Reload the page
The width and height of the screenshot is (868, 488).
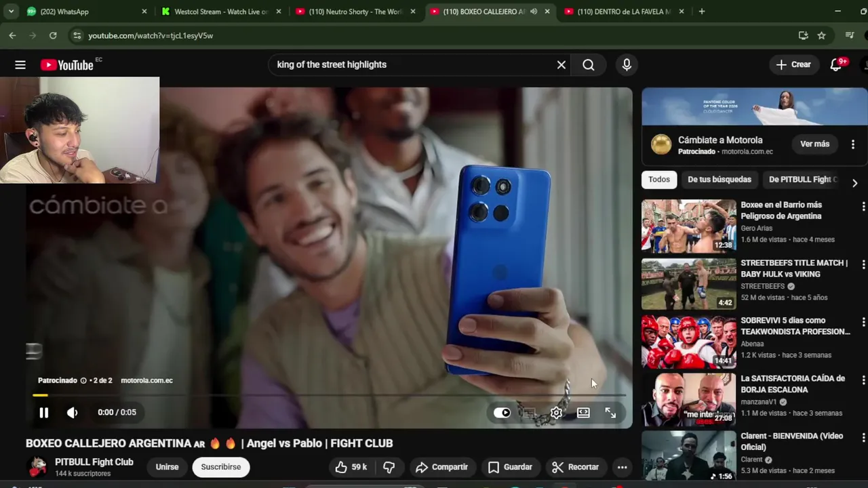[x=53, y=35]
